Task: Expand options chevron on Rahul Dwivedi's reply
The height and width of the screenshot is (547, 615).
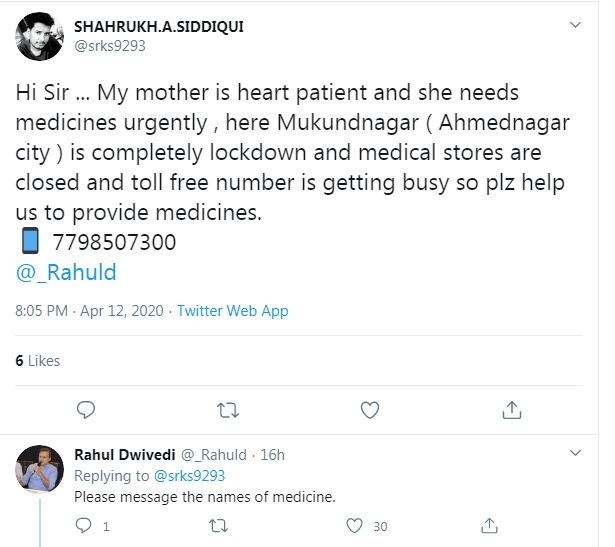Action: pyautogui.click(x=575, y=455)
